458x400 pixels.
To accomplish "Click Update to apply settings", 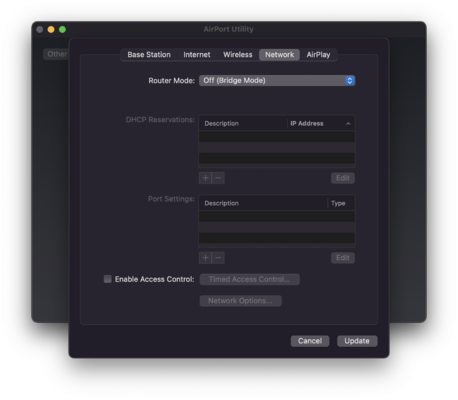I will 357,341.
